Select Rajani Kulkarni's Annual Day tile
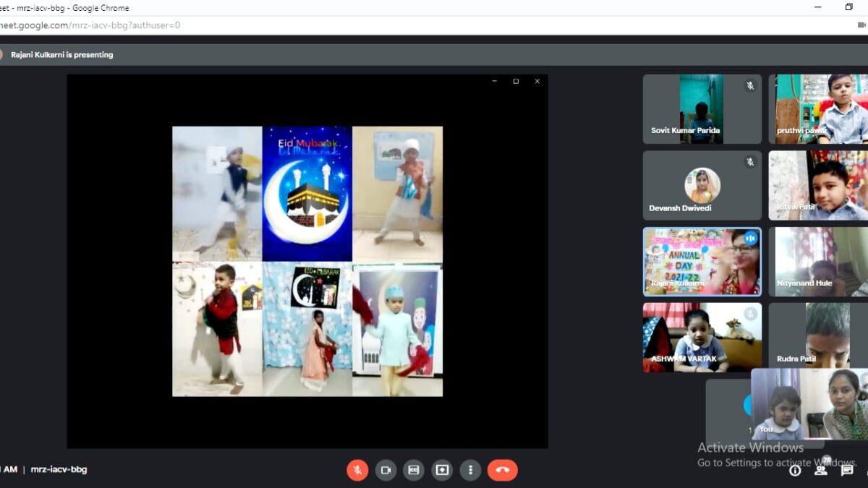This screenshot has width=868, height=488. tap(702, 262)
